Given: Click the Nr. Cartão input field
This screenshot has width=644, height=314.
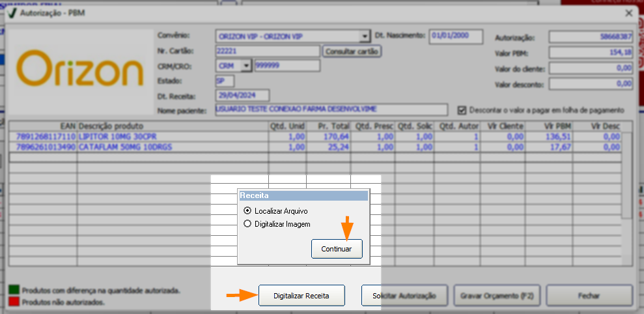Looking at the screenshot, I should (x=268, y=51).
